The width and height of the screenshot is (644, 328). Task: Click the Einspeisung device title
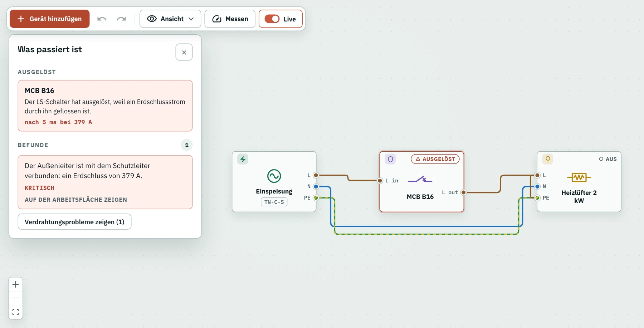point(274,191)
